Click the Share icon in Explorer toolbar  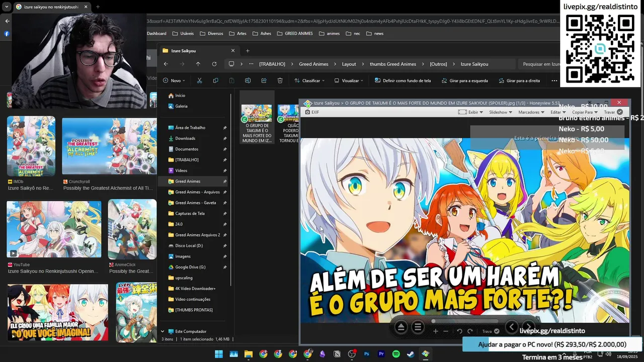coord(264,80)
